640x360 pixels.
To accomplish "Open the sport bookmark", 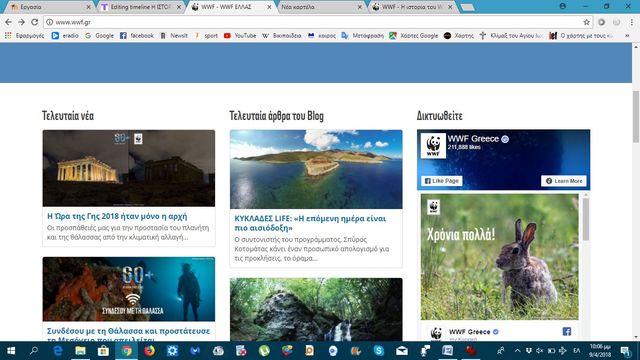I will tap(206, 36).
